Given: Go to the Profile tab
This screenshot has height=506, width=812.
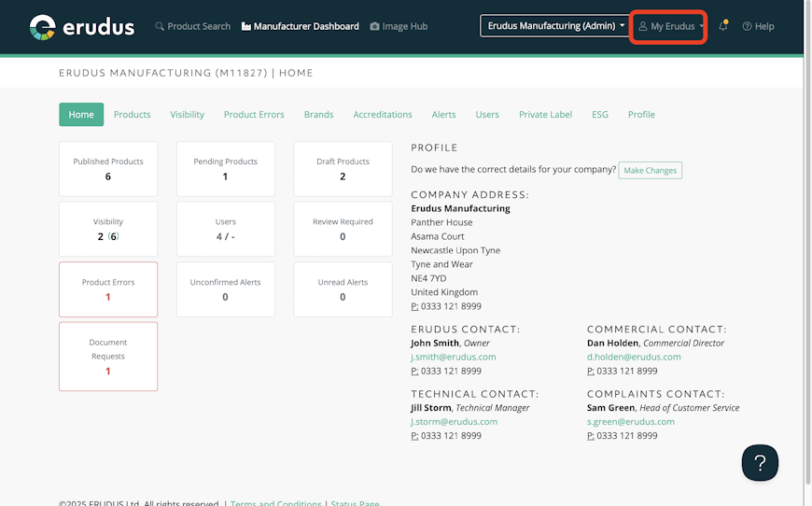Looking at the screenshot, I should click(x=641, y=115).
